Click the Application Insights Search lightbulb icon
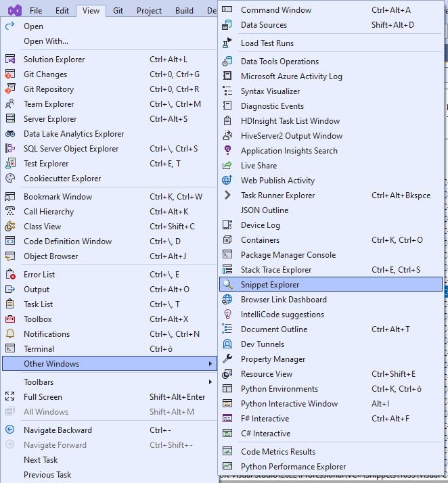Viewport: 448px width, 483px height. 227,150
